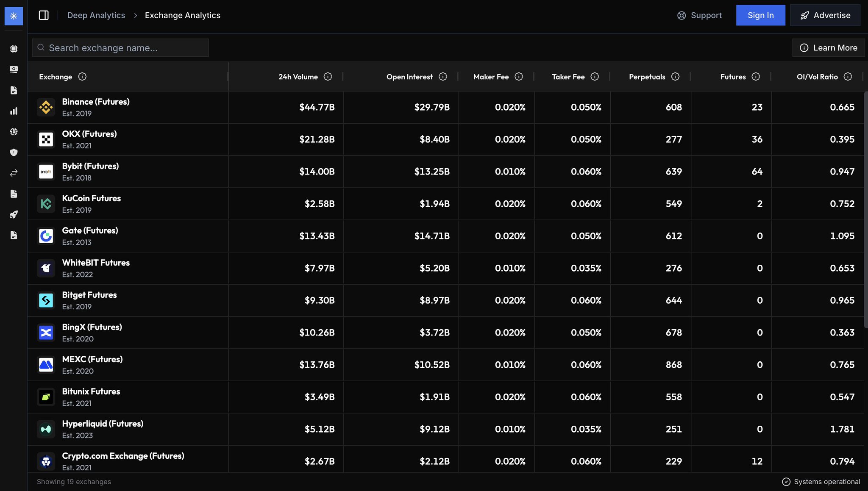Click the Advertise button
868x491 pixels.
pyautogui.click(x=825, y=15)
